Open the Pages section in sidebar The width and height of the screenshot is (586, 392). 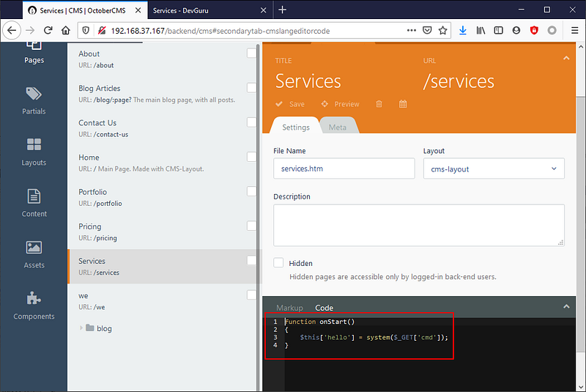34,51
